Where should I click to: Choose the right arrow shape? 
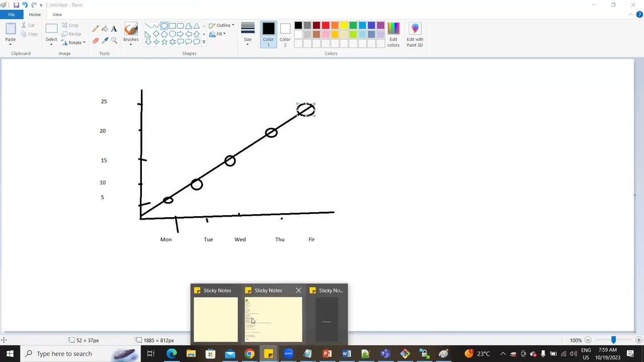180,34
